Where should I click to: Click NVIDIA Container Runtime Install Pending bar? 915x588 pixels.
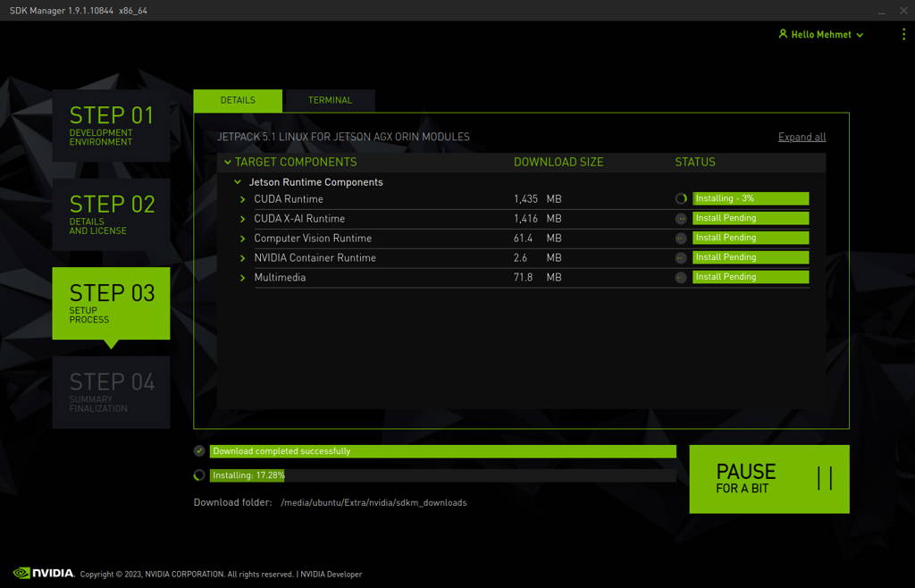[751, 257]
